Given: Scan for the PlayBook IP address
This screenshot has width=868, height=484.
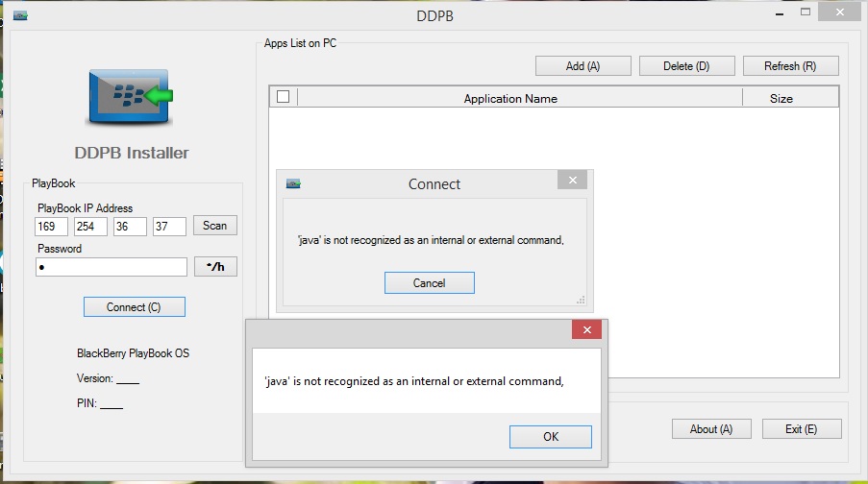Looking at the screenshot, I should click(215, 226).
